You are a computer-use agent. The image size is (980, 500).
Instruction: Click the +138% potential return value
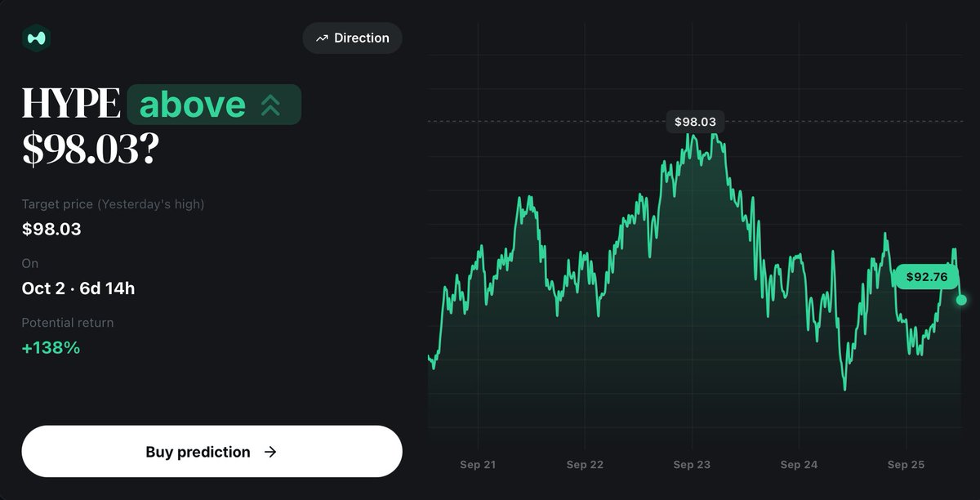point(51,348)
